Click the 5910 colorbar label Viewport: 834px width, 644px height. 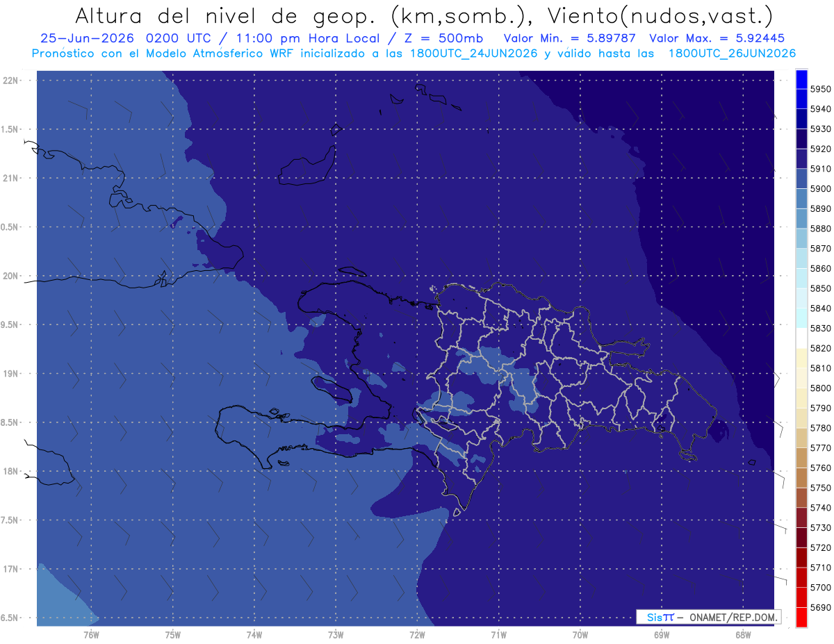tap(820, 169)
